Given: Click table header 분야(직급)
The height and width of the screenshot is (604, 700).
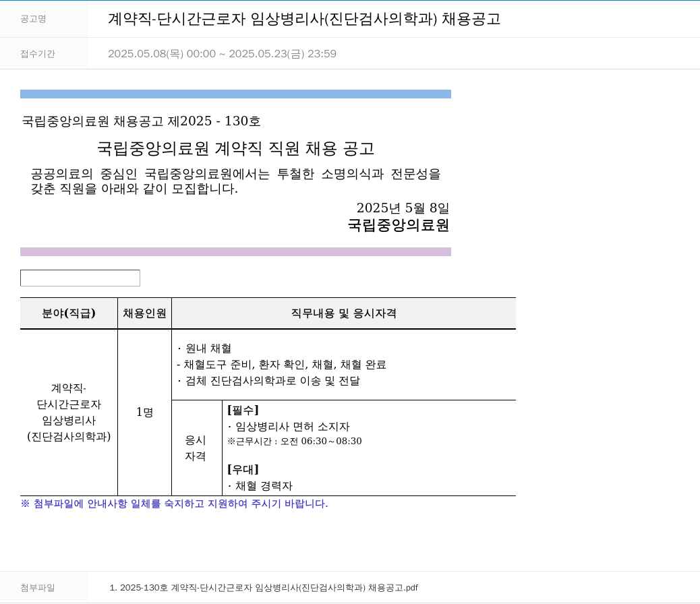Looking at the screenshot, I should (x=69, y=313).
